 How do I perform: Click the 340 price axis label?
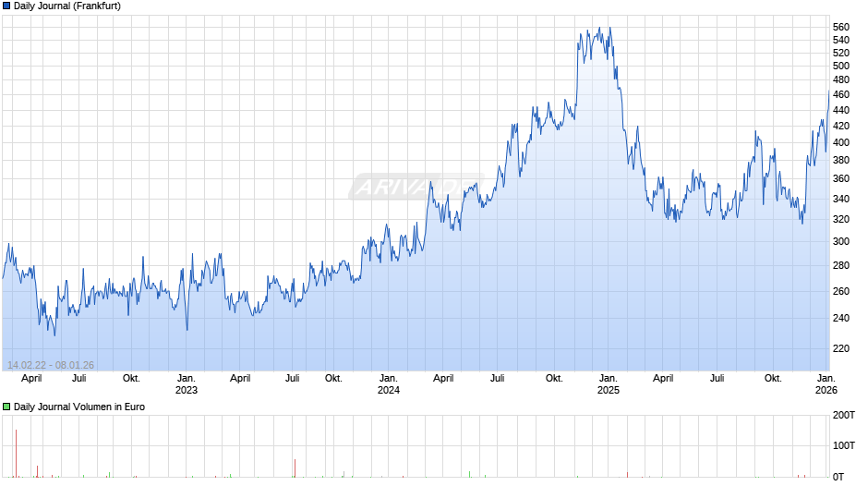coord(841,199)
